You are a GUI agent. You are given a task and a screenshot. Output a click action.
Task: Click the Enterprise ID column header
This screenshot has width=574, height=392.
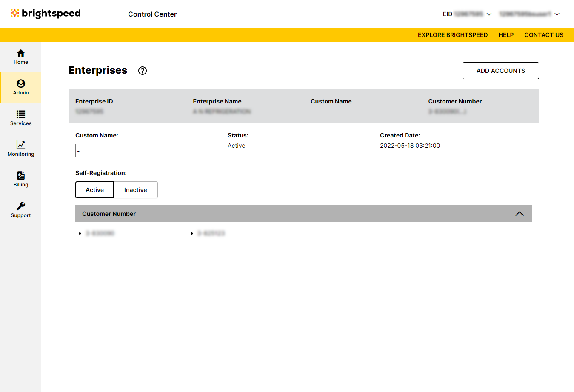pos(94,101)
